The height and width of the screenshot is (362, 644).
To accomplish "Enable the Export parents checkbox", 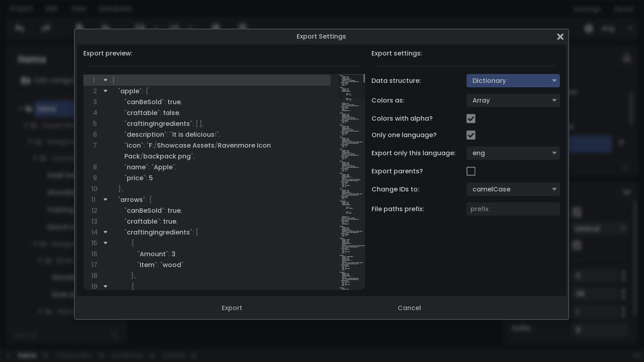I will pyautogui.click(x=471, y=171).
